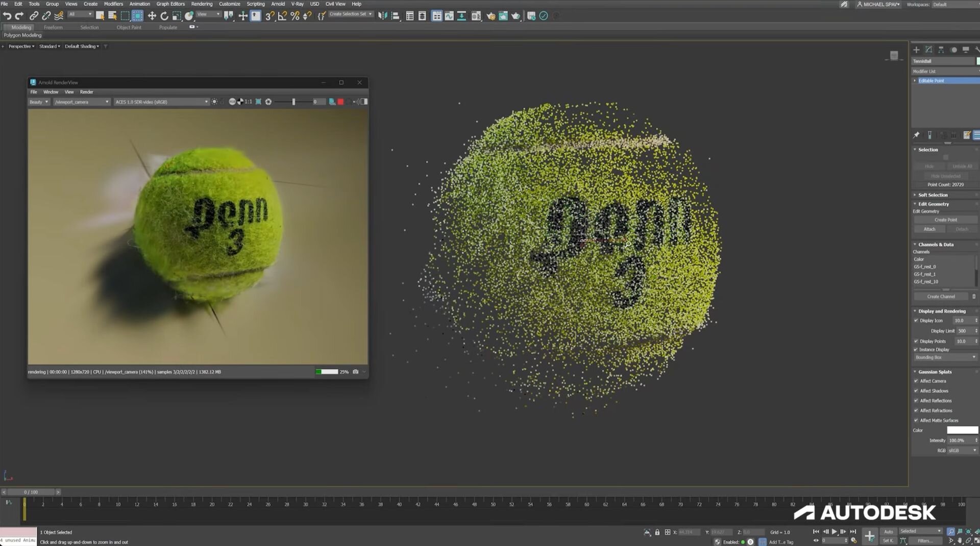Toggle the Affect Reflections checkbox

coord(916,400)
